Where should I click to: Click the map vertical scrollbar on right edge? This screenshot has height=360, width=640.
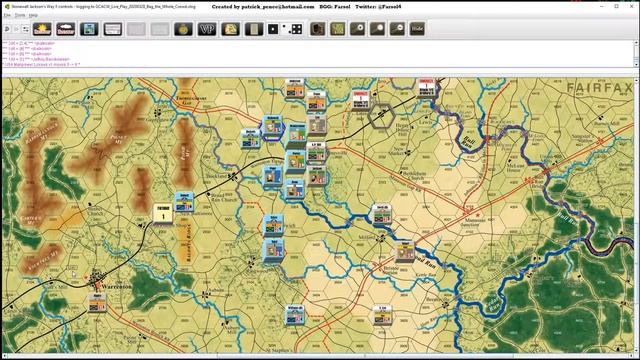[637, 215]
